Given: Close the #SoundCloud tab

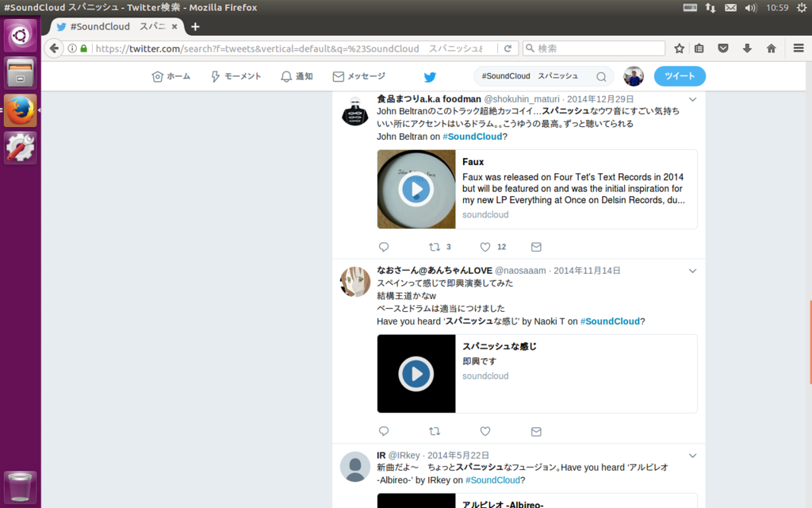Looking at the screenshot, I should coord(174,26).
